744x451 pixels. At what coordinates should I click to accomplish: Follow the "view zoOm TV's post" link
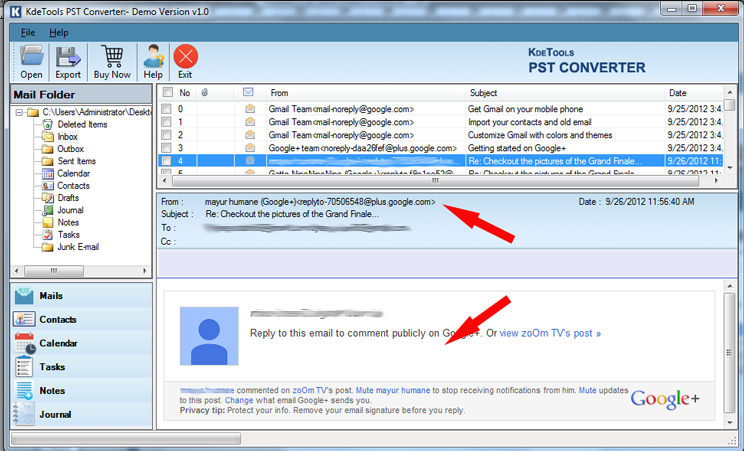pos(550,333)
